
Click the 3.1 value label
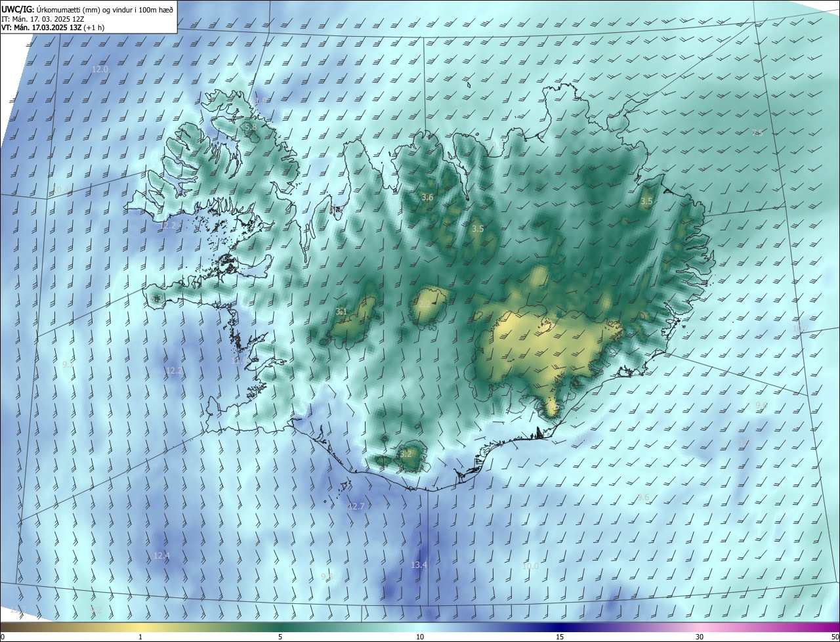[341, 312]
